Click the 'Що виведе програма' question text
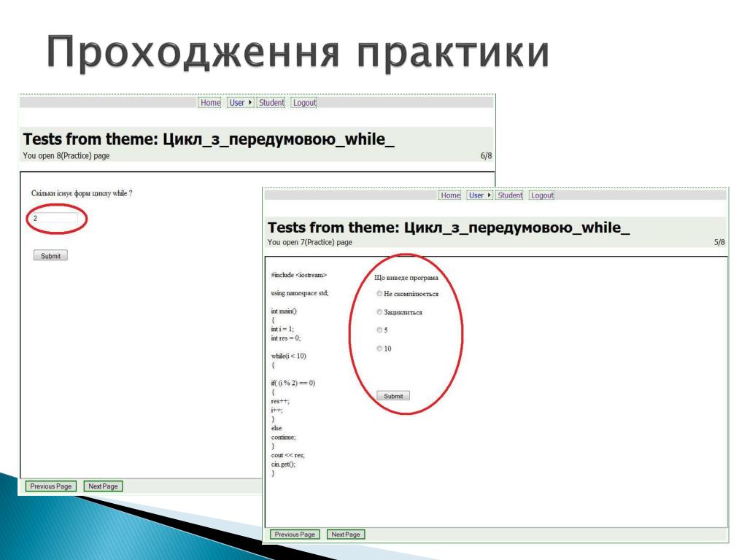 [406, 278]
